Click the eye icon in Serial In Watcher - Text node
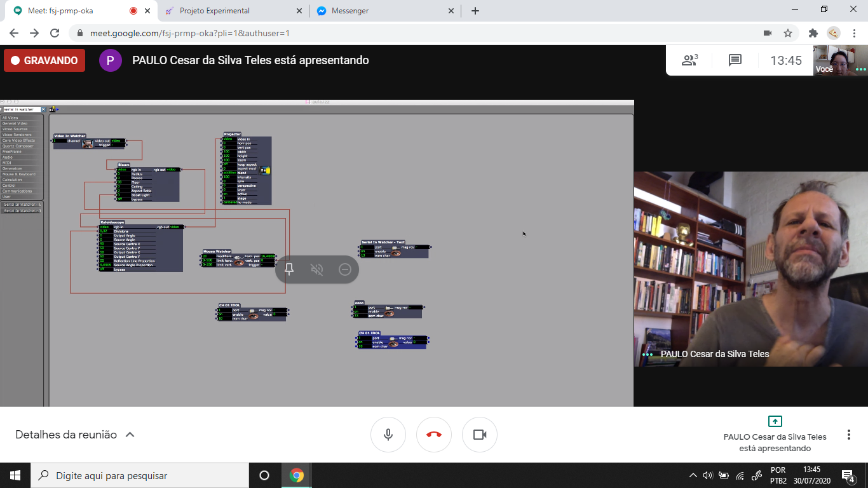The width and height of the screenshot is (868, 488). coord(395,253)
